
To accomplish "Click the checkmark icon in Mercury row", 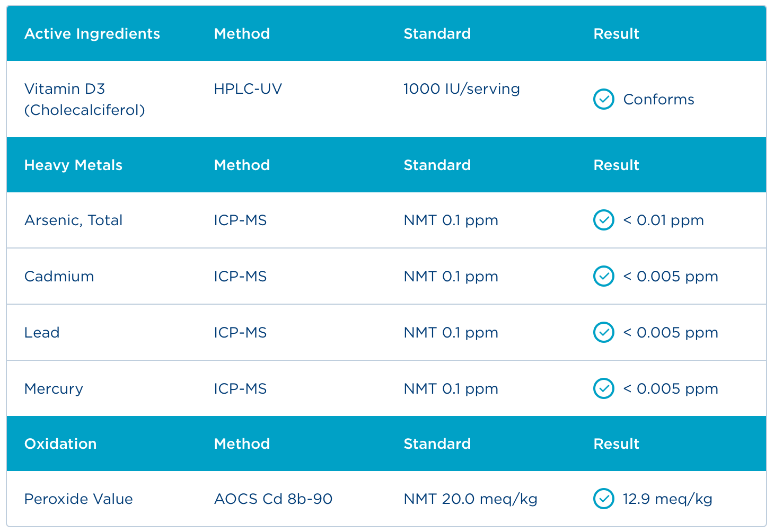I will (x=603, y=388).
